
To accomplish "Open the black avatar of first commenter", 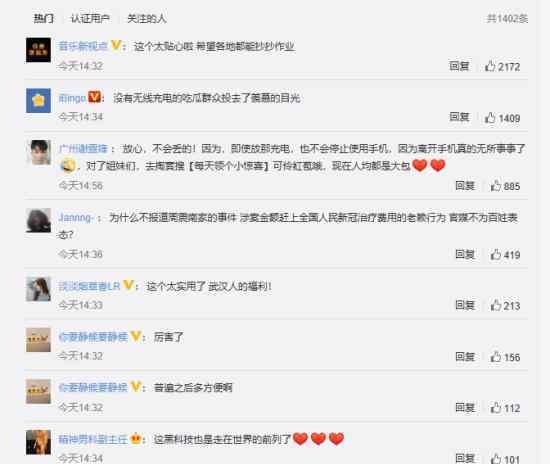I will (38, 50).
